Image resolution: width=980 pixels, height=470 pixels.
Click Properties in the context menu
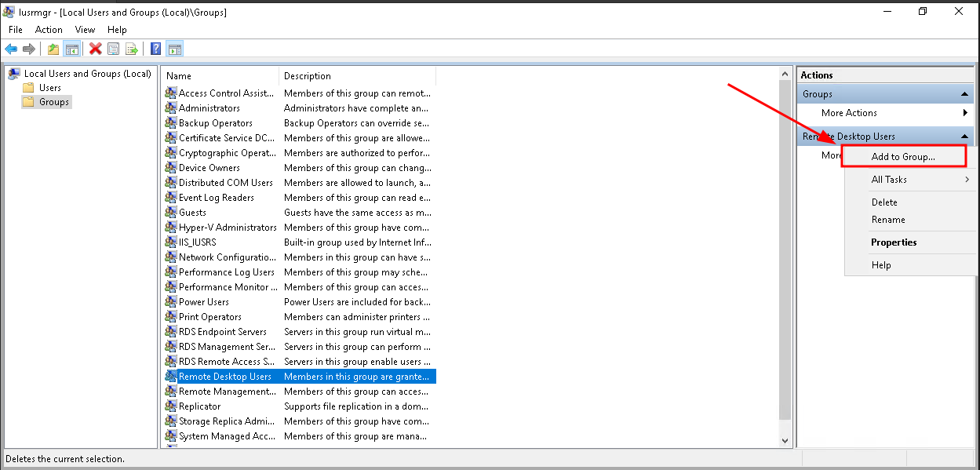[x=894, y=242]
